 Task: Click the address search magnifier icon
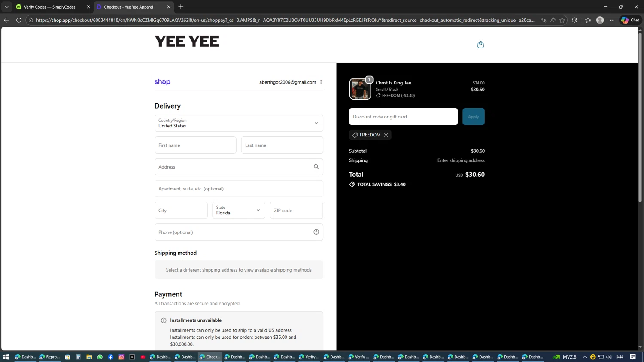point(316,167)
